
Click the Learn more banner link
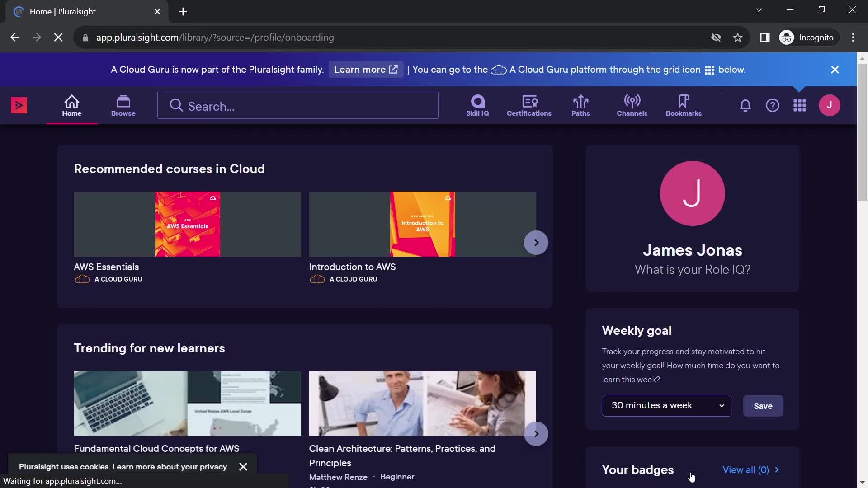pyautogui.click(x=366, y=70)
